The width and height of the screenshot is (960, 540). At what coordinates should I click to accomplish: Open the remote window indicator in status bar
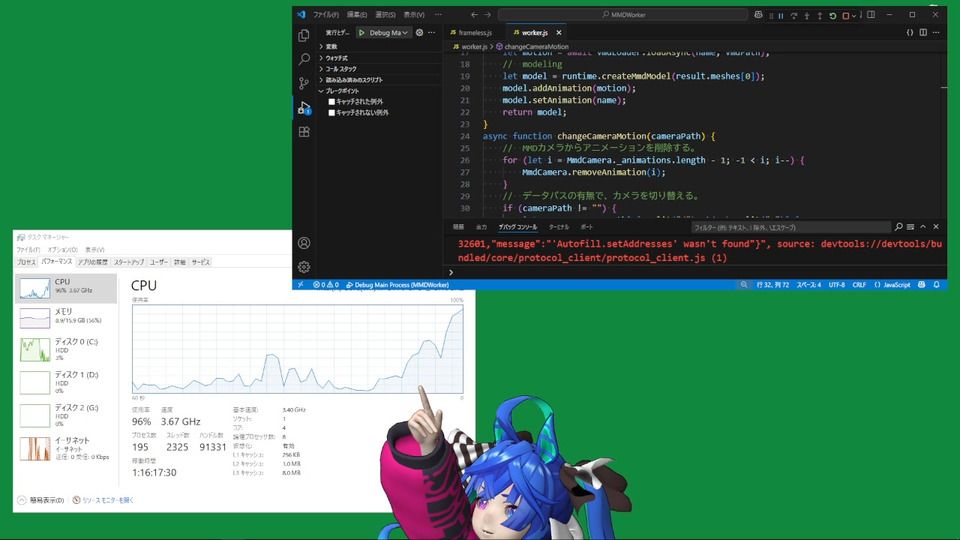pyautogui.click(x=300, y=285)
